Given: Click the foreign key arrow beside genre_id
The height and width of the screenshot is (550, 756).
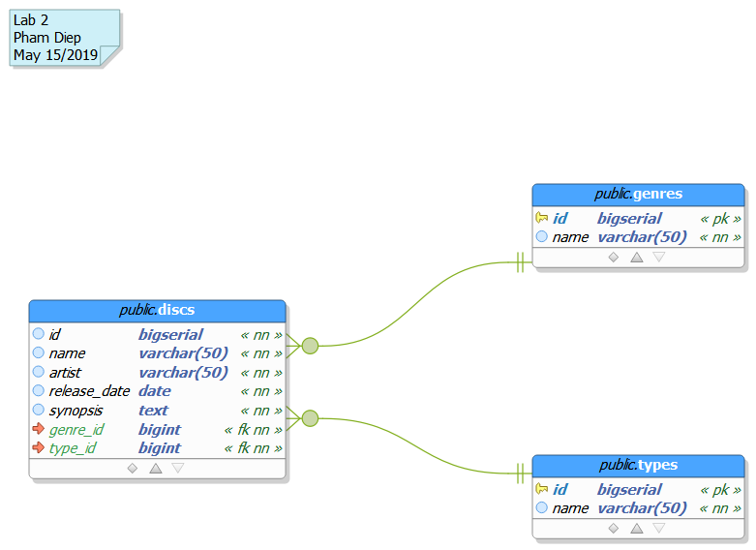Looking at the screenshot, I should (39, 429).
